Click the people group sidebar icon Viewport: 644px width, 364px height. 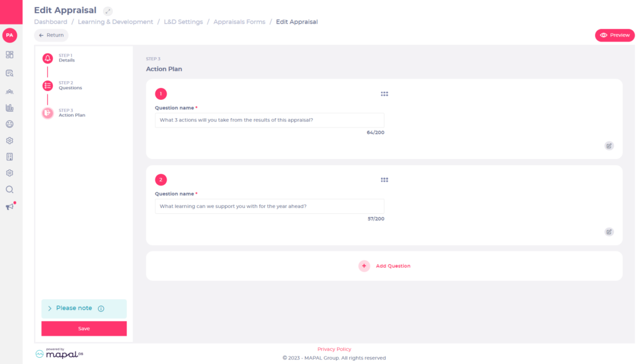pos(9,91)
